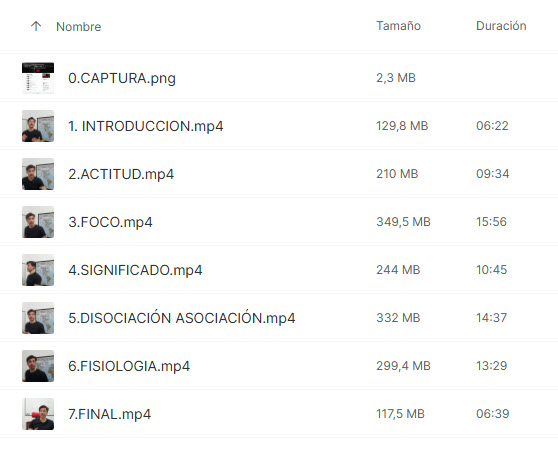Open the 2.ACTITUD.mp4 file name
This screenshot has height=463, width=558.
pyautogui.click(x=121, y=174)
